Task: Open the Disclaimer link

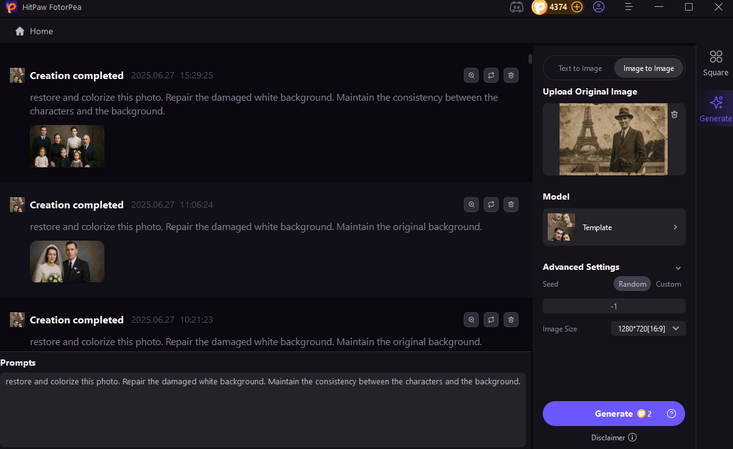Action: (x=613, y=437)
